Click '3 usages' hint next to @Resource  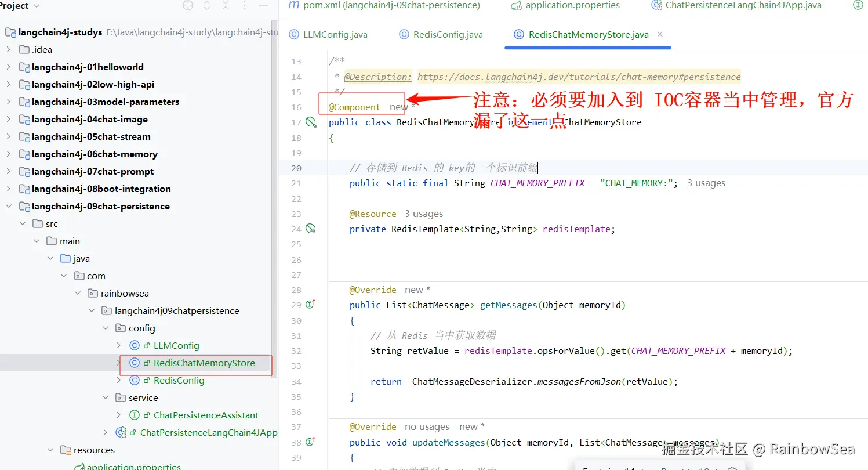point(423,214)
